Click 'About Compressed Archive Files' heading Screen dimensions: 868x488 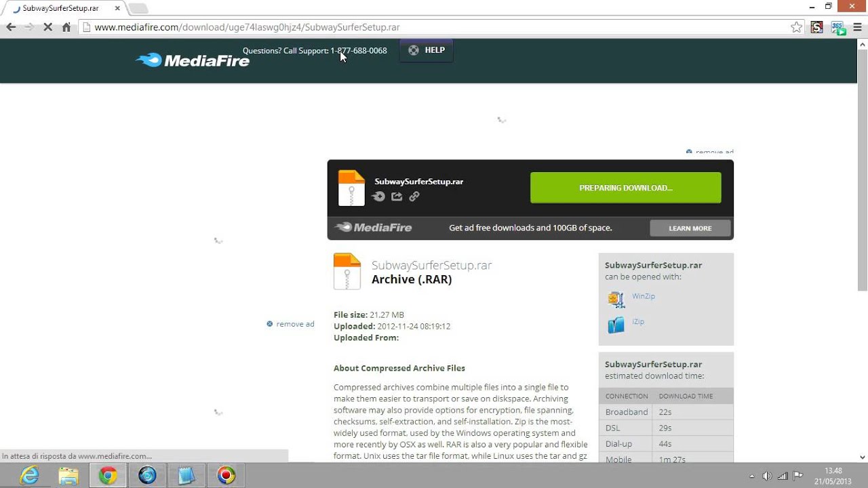tap(399, 368)
